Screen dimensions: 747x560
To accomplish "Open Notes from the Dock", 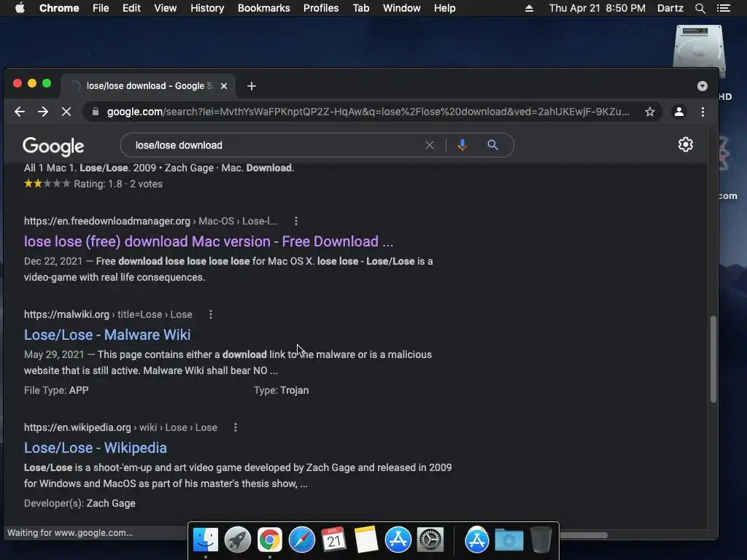I will click(x=366, y=540).
